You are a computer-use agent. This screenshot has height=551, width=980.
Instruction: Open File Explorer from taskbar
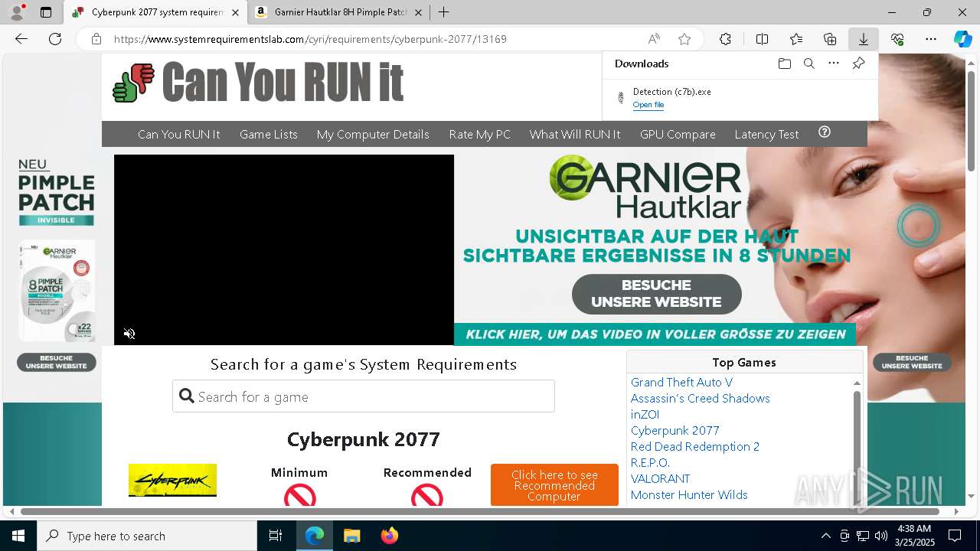(351, 536)
